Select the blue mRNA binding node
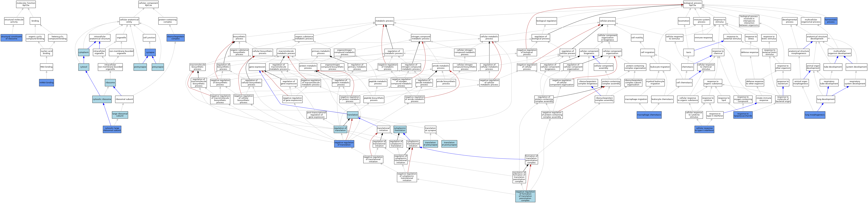Screen dimensions: 868x203 click(x=46, y=83)
